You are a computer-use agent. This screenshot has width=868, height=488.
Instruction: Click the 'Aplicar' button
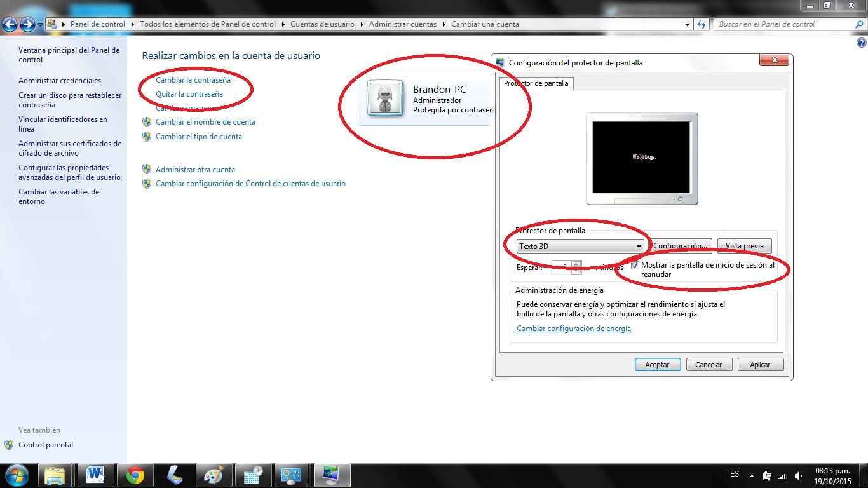point(760,365)
